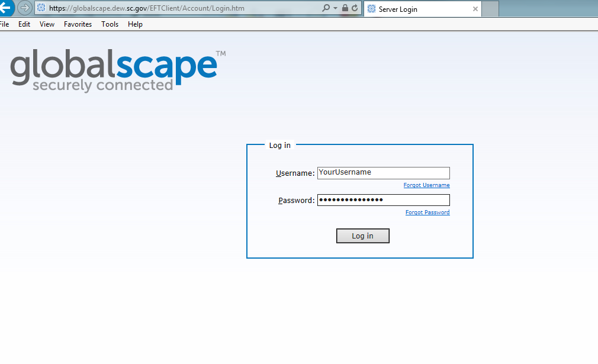Refresh the page with the reload icon
The height and width of the screenshot is (364, 598).
(x=355, y=9)
